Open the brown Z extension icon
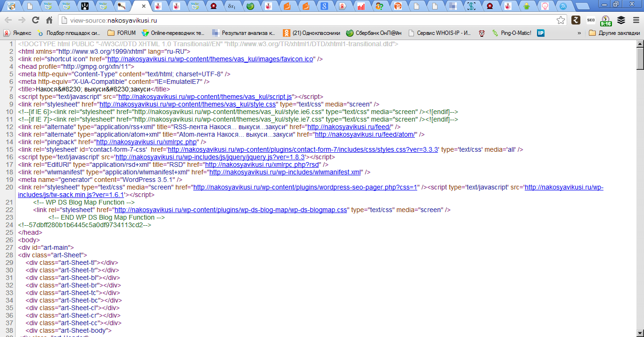This screenshot has width=644, height=337. [576, 20]
